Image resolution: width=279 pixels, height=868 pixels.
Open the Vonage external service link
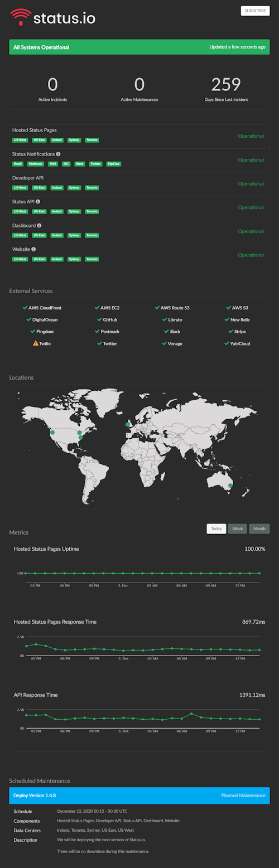[x=175, y=343]
